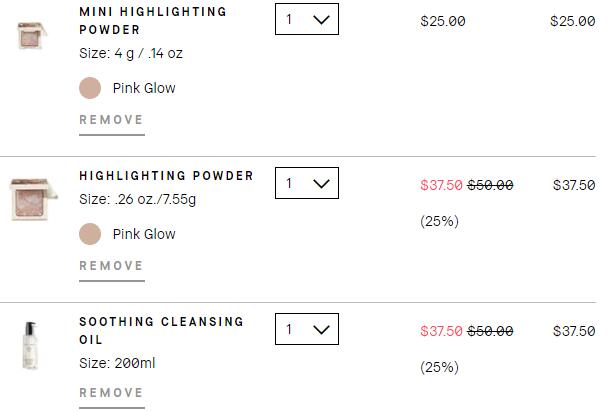This screenshot has width=613, height=411.
Task: Click the Soothing Cleansing Oil bottle thumbnail
Action: 30,346
